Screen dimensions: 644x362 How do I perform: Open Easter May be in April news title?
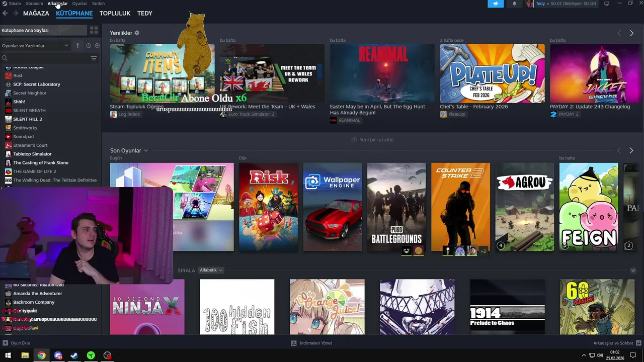(377, 110)
